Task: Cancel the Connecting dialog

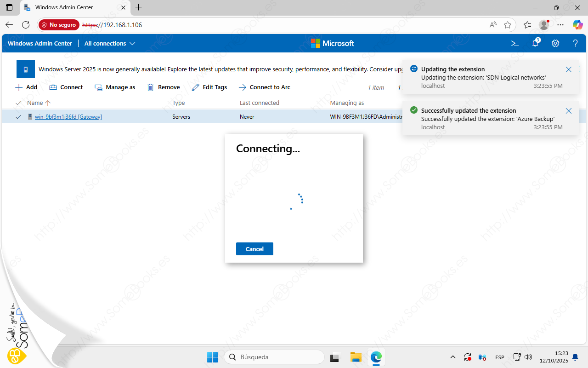Action: (x=254, y=249)
